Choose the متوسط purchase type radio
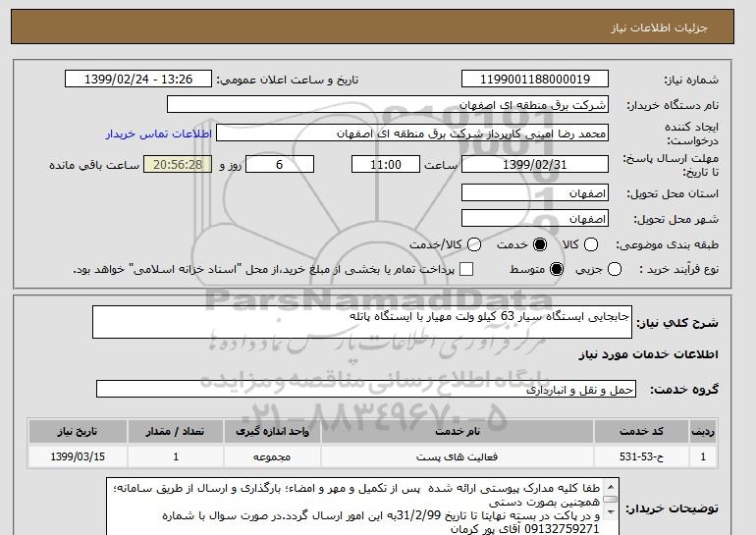The height and width of the screenshot is (535, 756). point(557,269)
